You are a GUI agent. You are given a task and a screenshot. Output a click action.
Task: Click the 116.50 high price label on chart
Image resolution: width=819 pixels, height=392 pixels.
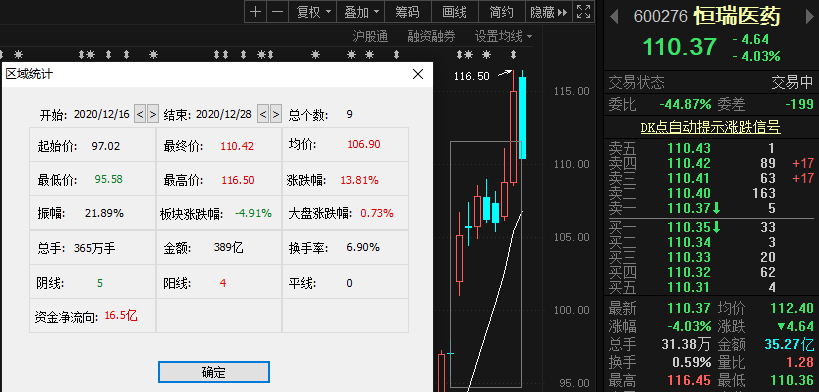coord(472,76)
